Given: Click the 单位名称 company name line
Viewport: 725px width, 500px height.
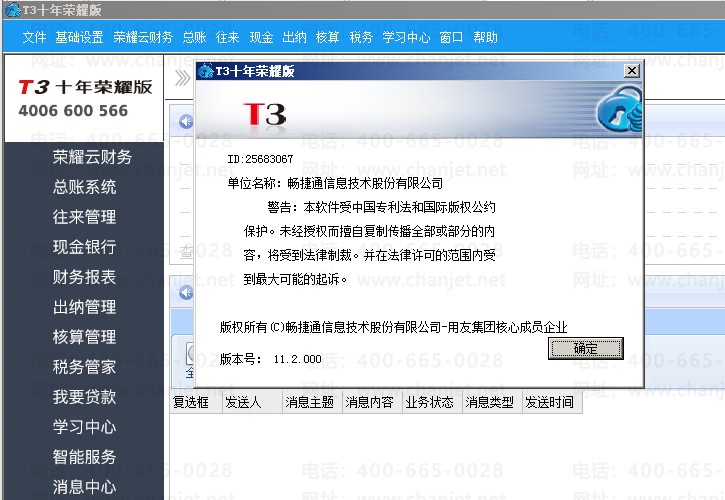Looking at the screenshot, I should coord(335,183).
